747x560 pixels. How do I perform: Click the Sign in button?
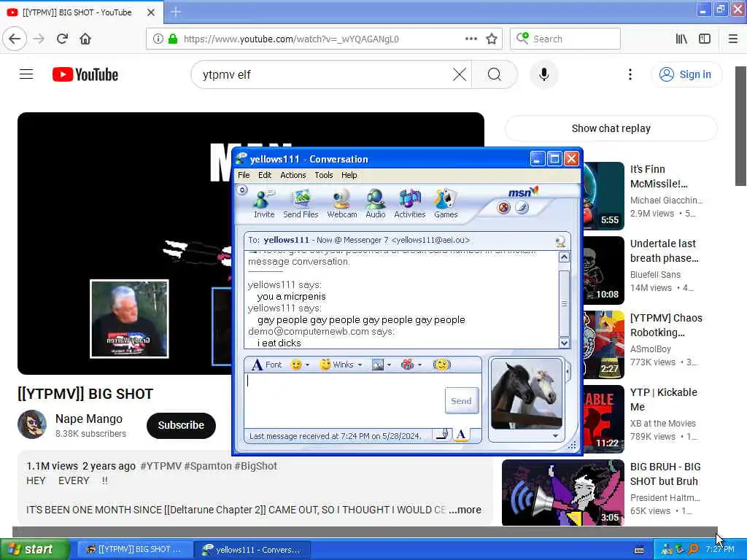click(686, 74)
